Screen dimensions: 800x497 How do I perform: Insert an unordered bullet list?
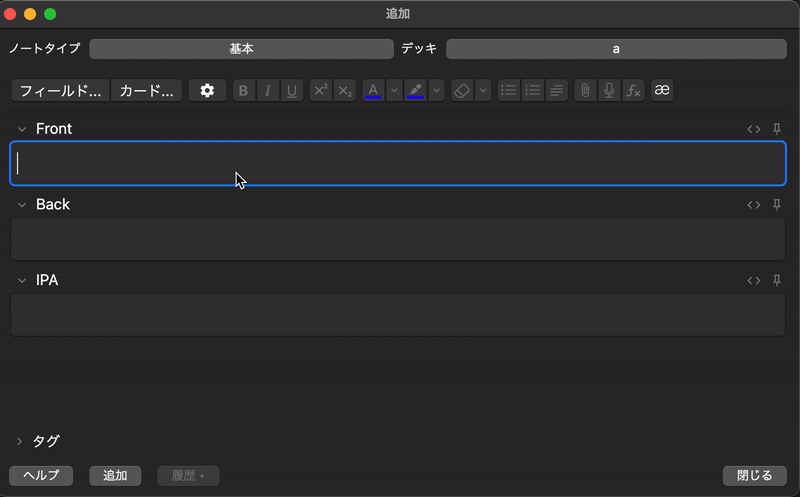coord(509,90)
